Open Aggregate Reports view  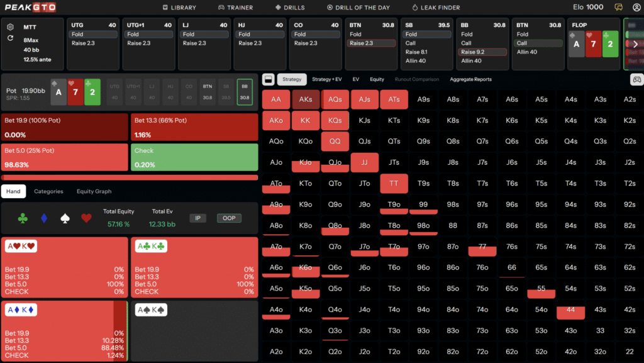470,79
